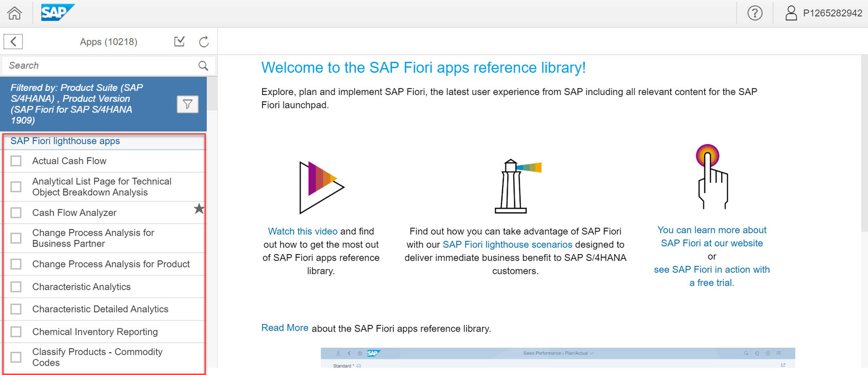Check the Actual Cash Flow checkbox
Image resolution: width=868 pixels, height=375 pixels.
(16, 161)
